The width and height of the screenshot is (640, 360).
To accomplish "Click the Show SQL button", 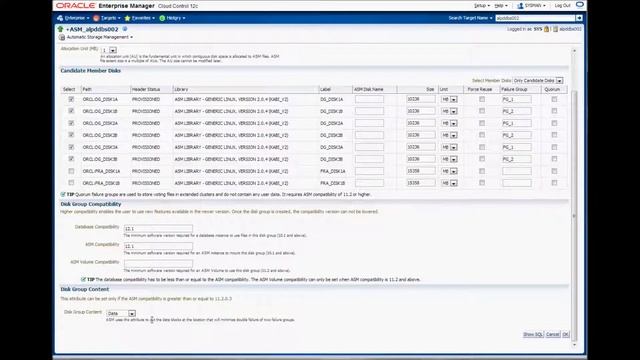I will pos(533,334).
